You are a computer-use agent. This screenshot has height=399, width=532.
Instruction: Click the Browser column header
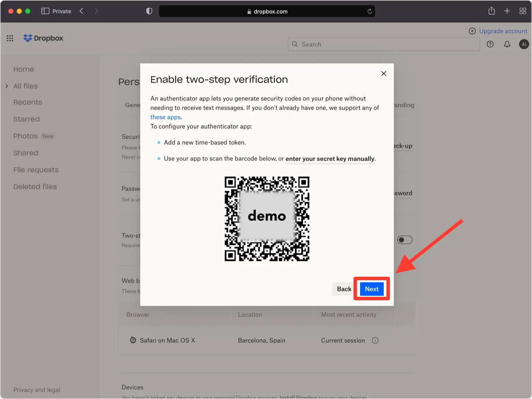click(138, 314)
